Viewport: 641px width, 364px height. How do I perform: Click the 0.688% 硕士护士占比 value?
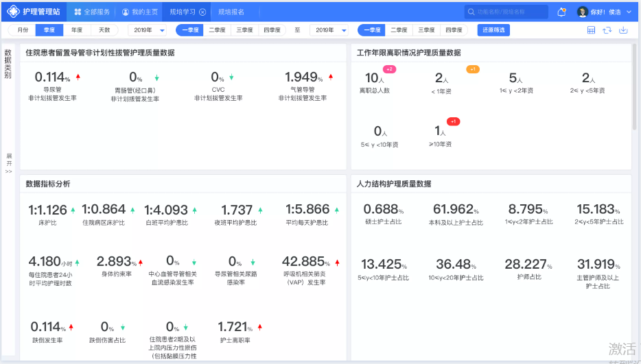click(x=384, y=209)
